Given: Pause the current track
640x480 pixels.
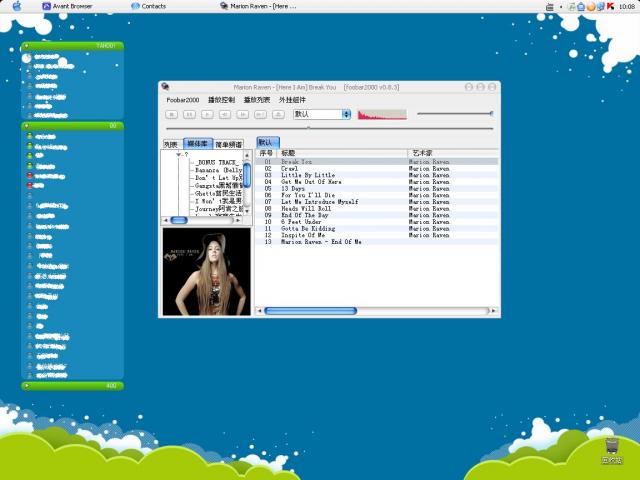Looking at the screenshot, I should (189, 115).
